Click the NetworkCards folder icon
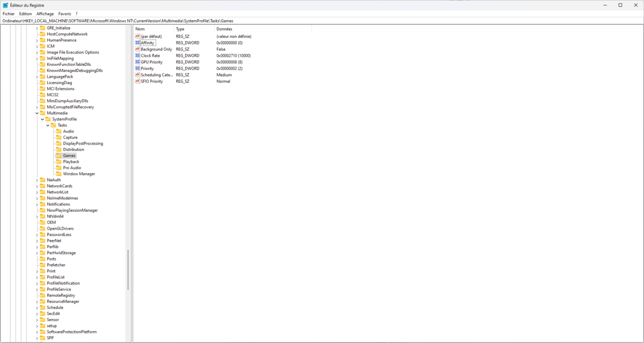Screen dimensions: 644x343 click(42, 186)
